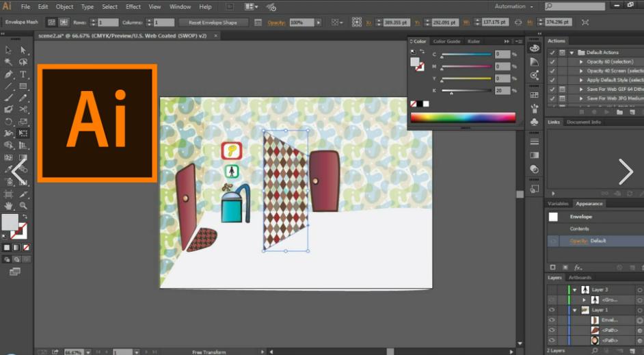Switch to the Artboards tab

pos(580,278)
